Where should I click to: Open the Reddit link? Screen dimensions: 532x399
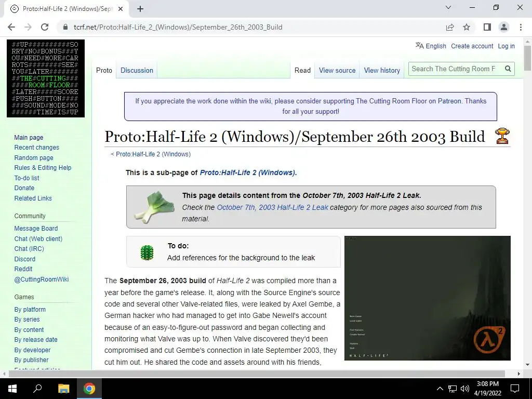[23, 269]
